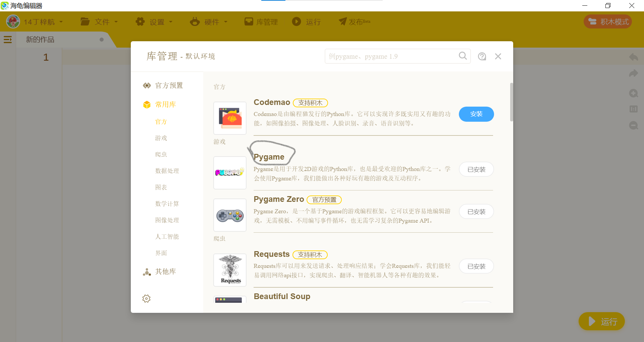Click the 发布 Beta toolbar item
This screenshot has height=342, width=644.
[355, 22]
